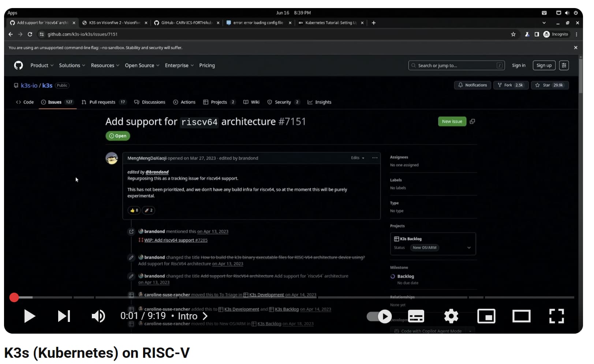Reload the browser page
Viewport: 594px width, 364px height.
[x=30, y=34]
